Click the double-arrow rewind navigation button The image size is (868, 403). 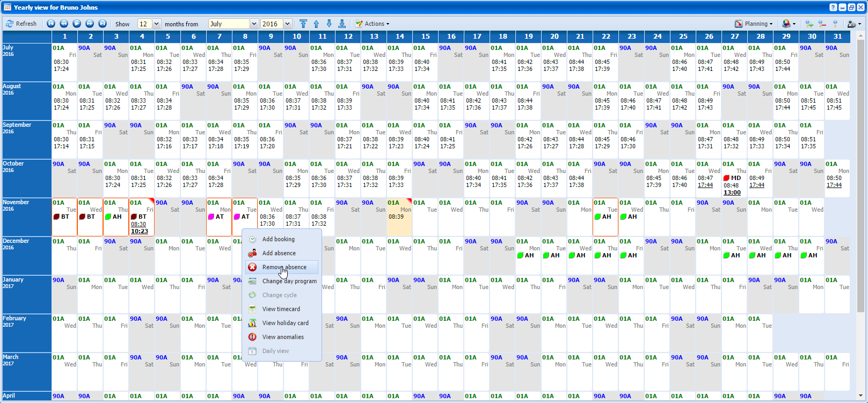click(64, 24)
